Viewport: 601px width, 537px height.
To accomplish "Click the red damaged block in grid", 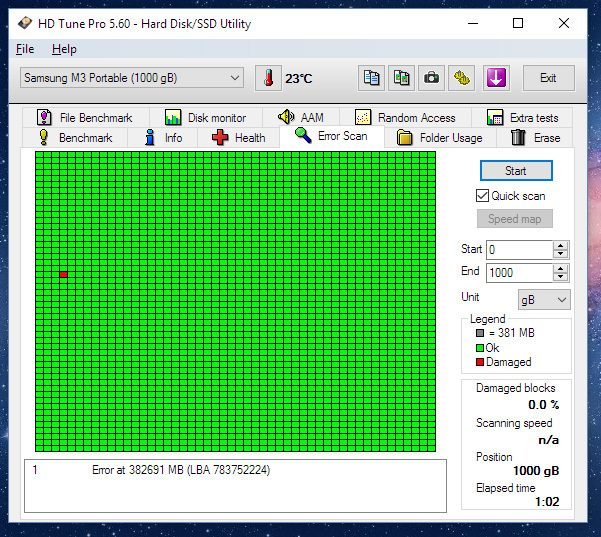I will (x=64, y=274).
